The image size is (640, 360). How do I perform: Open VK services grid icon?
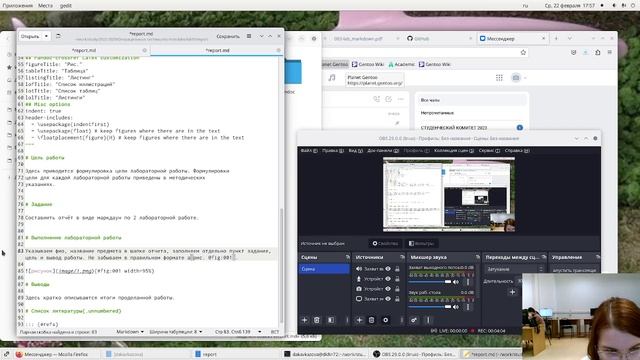point(499,78)
